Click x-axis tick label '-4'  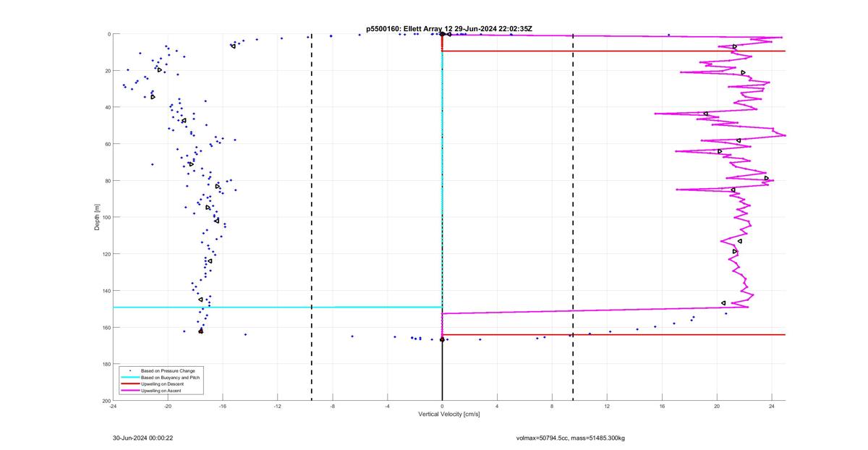click(388, 407)
